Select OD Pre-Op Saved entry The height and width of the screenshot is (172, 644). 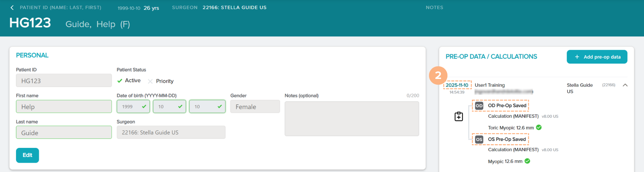pyautogui.click(x=506, y=106)
